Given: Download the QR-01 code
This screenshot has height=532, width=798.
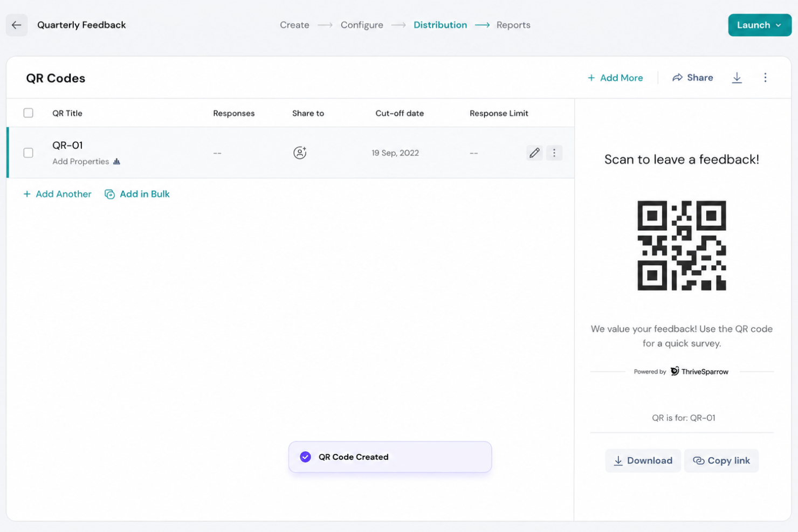Looking at the screenshot, I should 643,460.
